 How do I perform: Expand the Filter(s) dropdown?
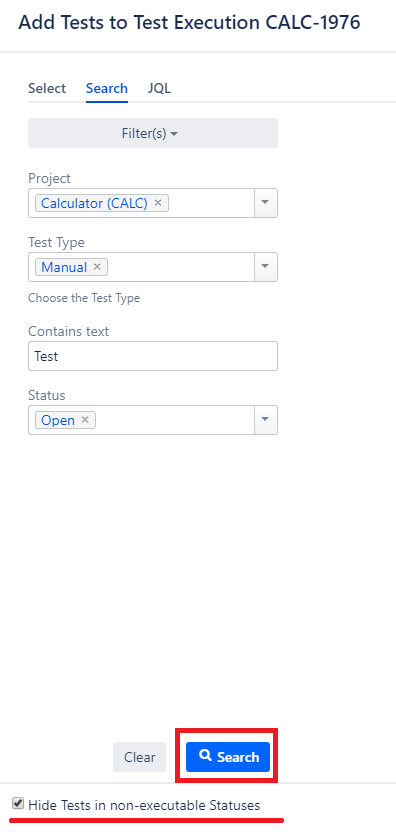(x=153, y=133)
